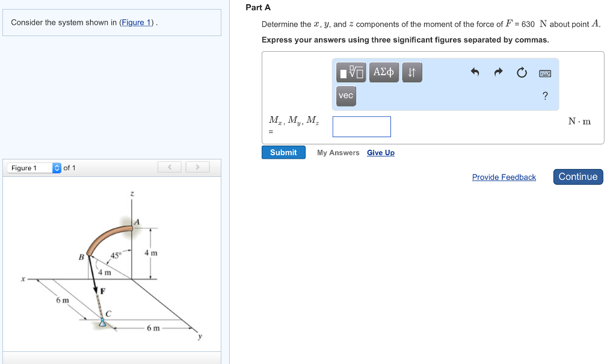The image size is (616, 364).
Task: Reset the answer with the circular arrow icon
Action: click(521, 72)
